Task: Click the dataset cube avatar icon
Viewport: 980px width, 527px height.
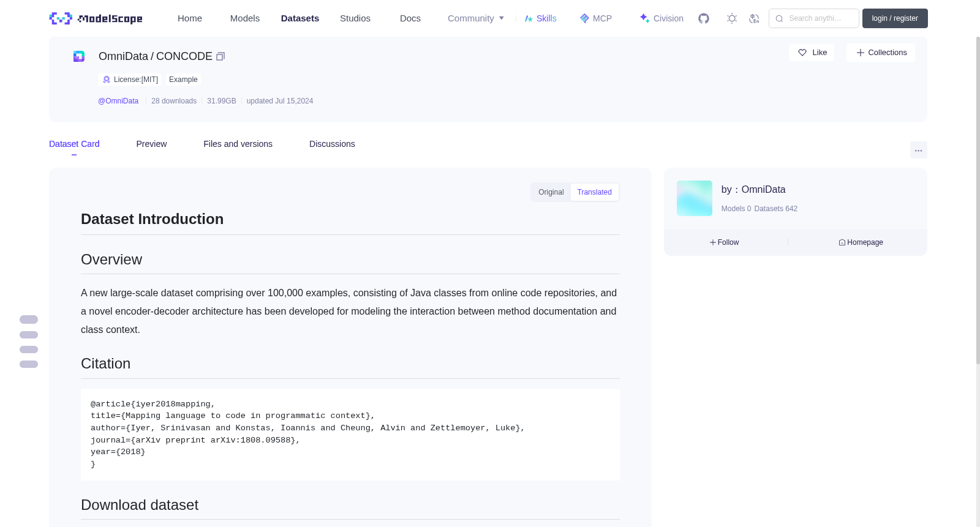Action: point(79,56)
